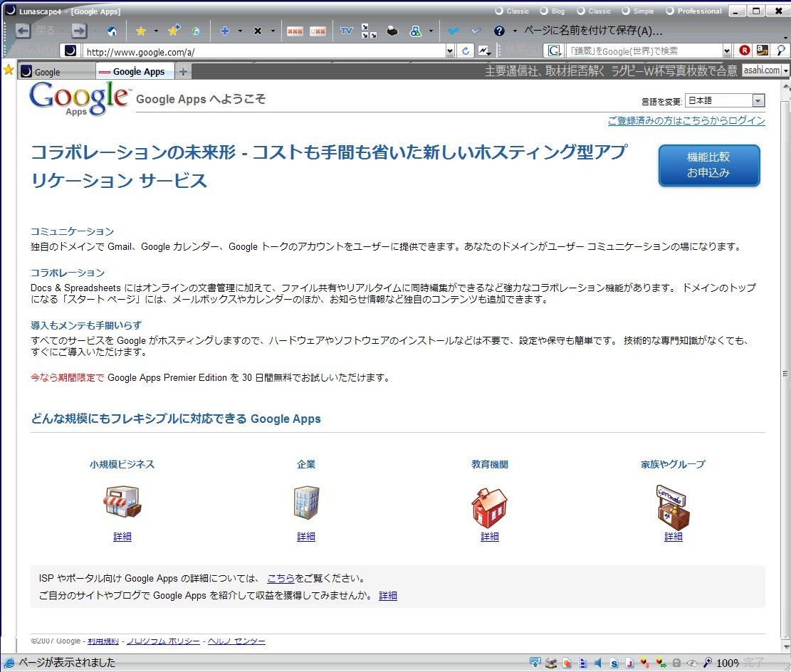The width and height of the screenshot is (791, 672).
Task: Select the Blog skin radio button
Action: tap(544, 11)
